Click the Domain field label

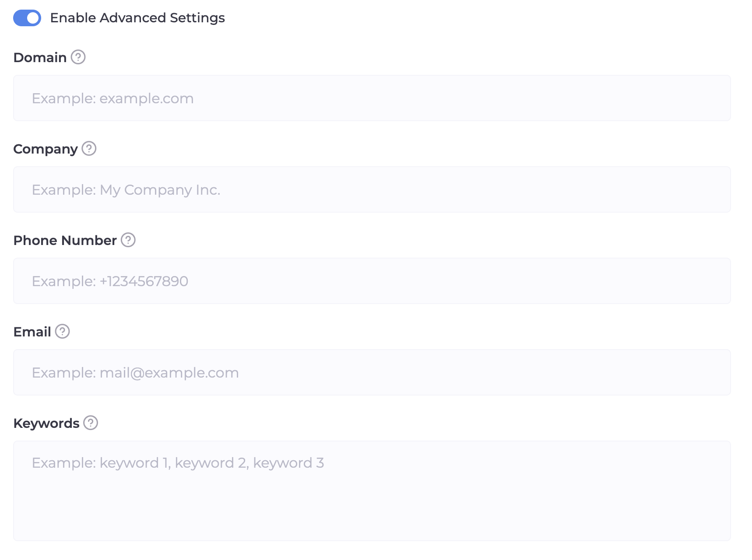pos(40,58)
